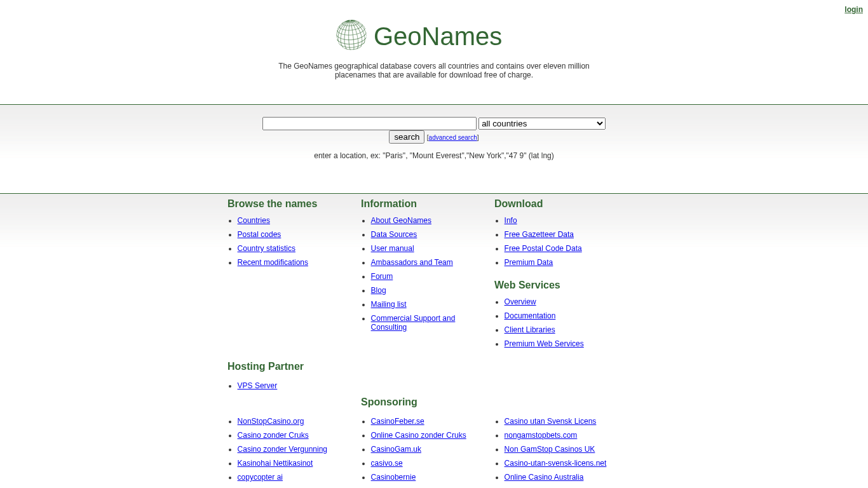Open the advanced search link
868x488 pixels.
pos(453,138)
